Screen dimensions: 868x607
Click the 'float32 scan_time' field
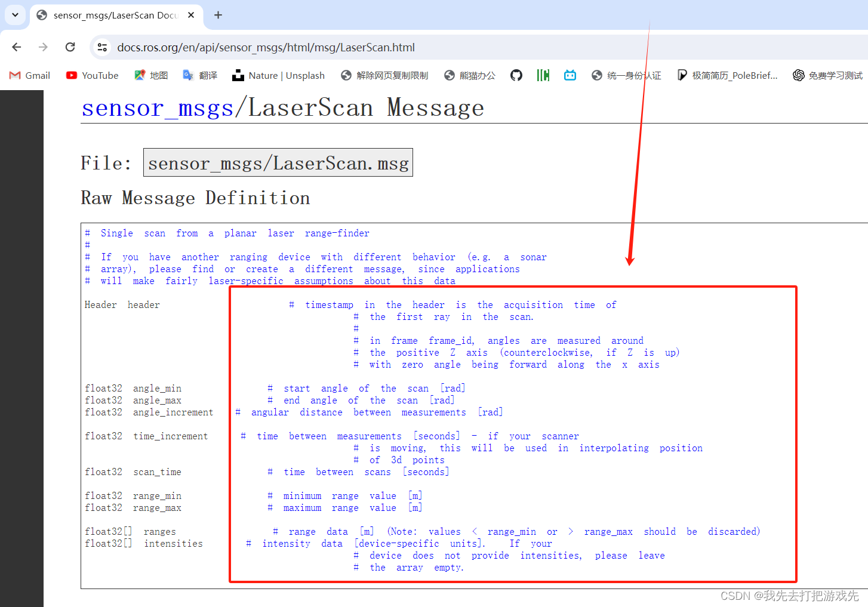point(133,472)
